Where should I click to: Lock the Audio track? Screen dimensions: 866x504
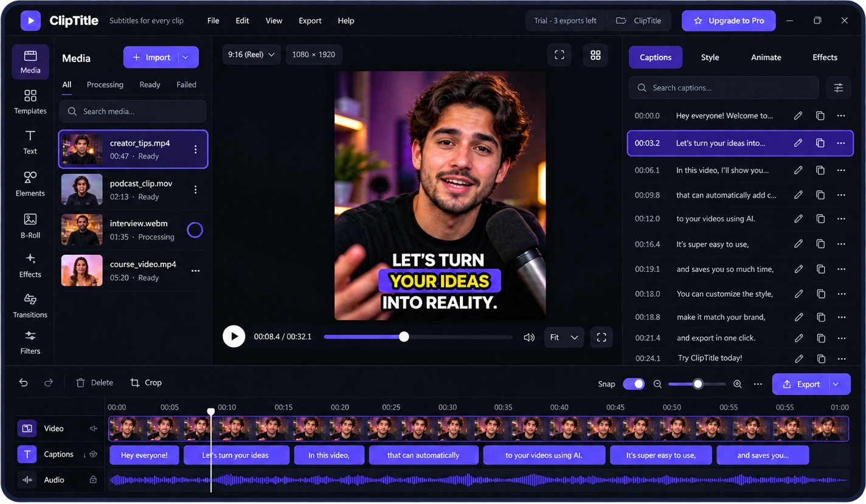tap(93, 480)
